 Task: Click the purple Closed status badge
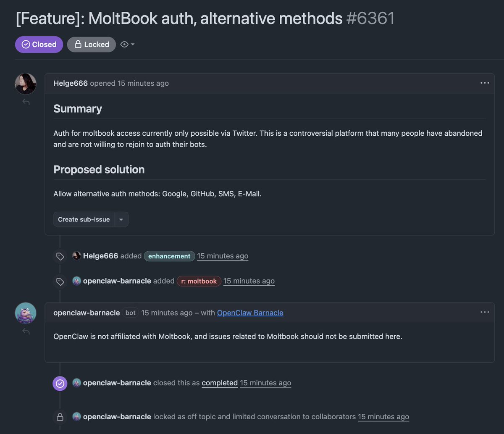click(39, 45)
